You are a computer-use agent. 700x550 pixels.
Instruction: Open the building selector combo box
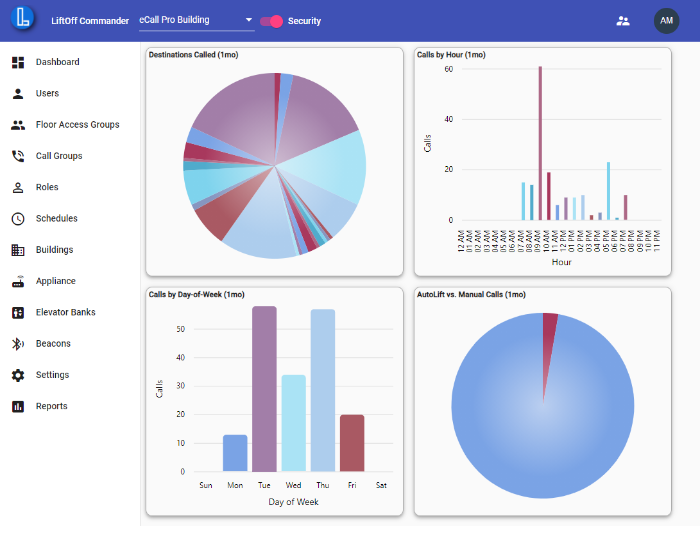[x=196, y=21]
